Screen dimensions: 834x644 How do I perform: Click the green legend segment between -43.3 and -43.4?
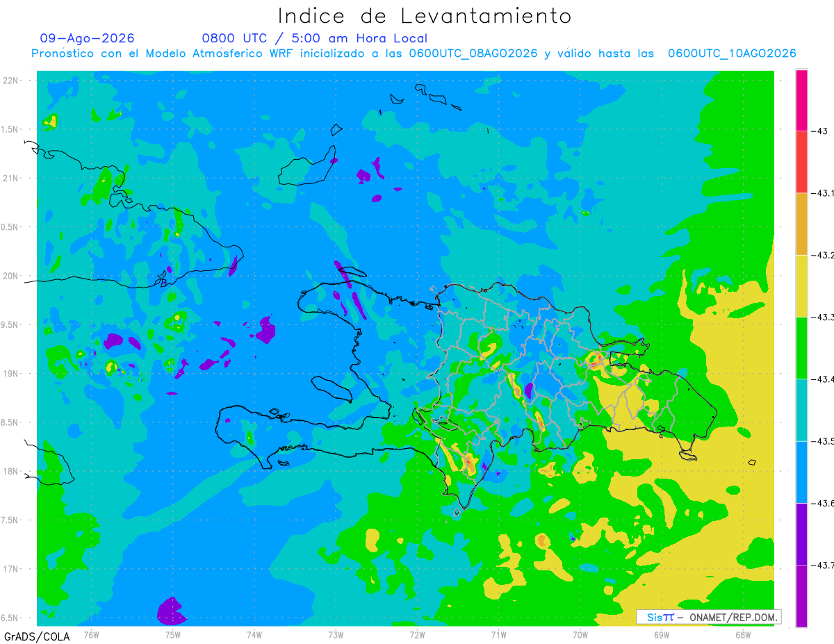(801, 347)
